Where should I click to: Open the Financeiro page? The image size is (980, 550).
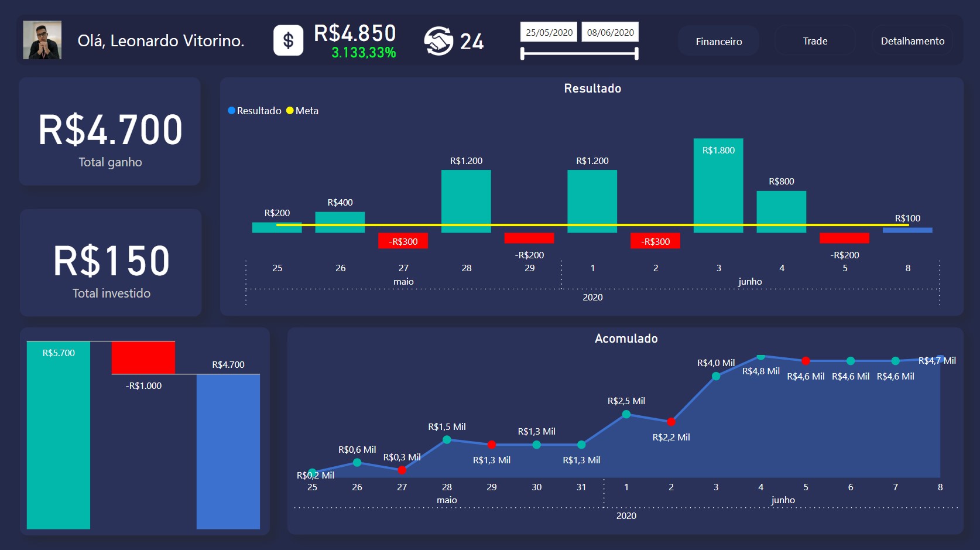719,41
